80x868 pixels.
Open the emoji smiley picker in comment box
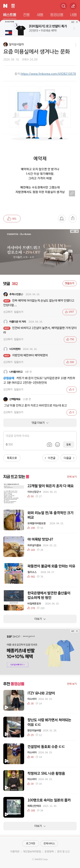tap(57, 444)
